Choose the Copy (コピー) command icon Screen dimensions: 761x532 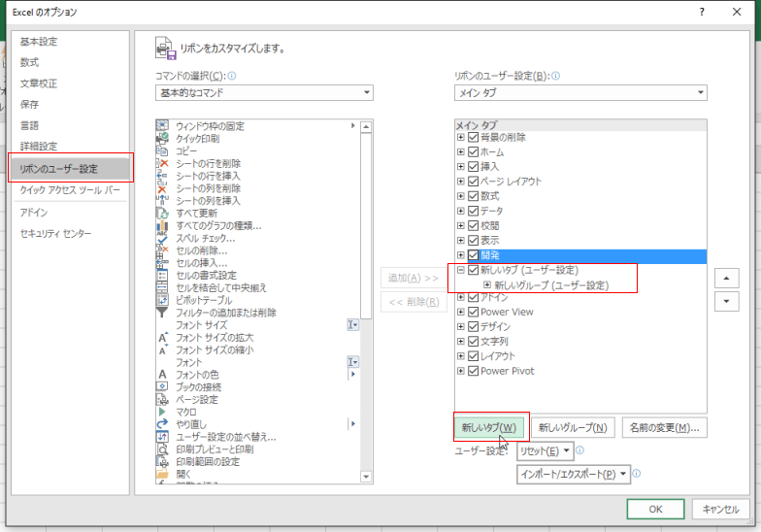[162, 151]
